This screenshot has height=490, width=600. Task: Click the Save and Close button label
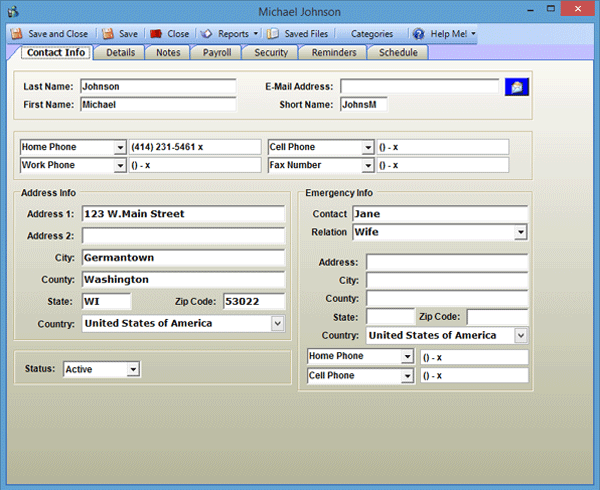coord(58,34)
